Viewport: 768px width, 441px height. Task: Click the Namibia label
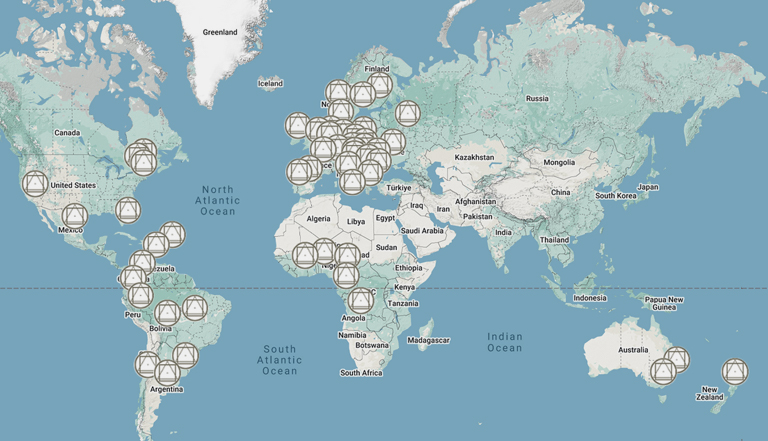(352, 335)
